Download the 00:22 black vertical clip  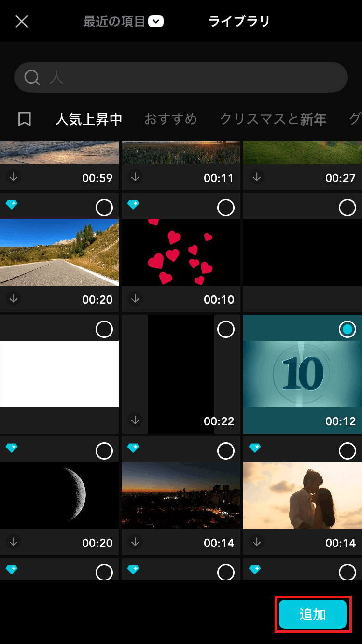[x=136, y=420]
